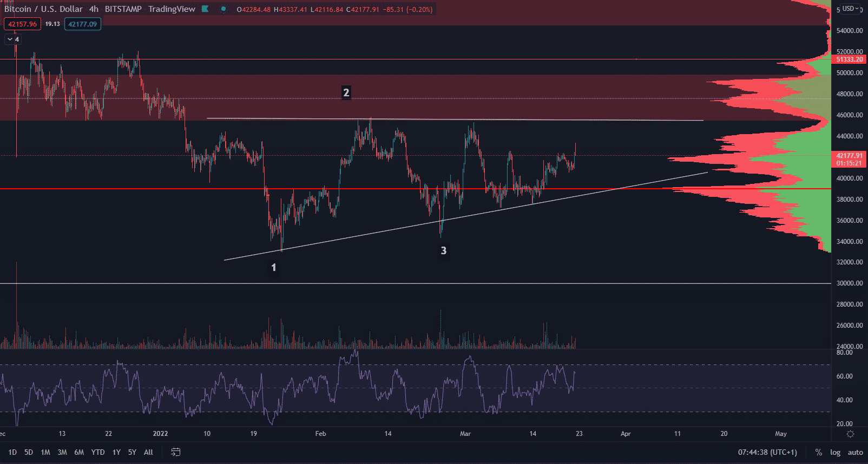Expand the collapsed indicators legend showing 4
The width and height of the screenshot is (868, 464).
point(13,39)
